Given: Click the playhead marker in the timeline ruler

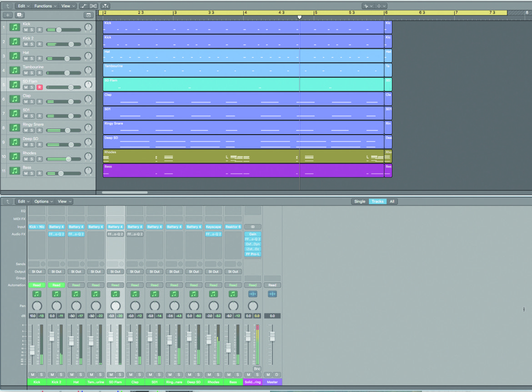Looking at the screenshot, I should [300, 17].
